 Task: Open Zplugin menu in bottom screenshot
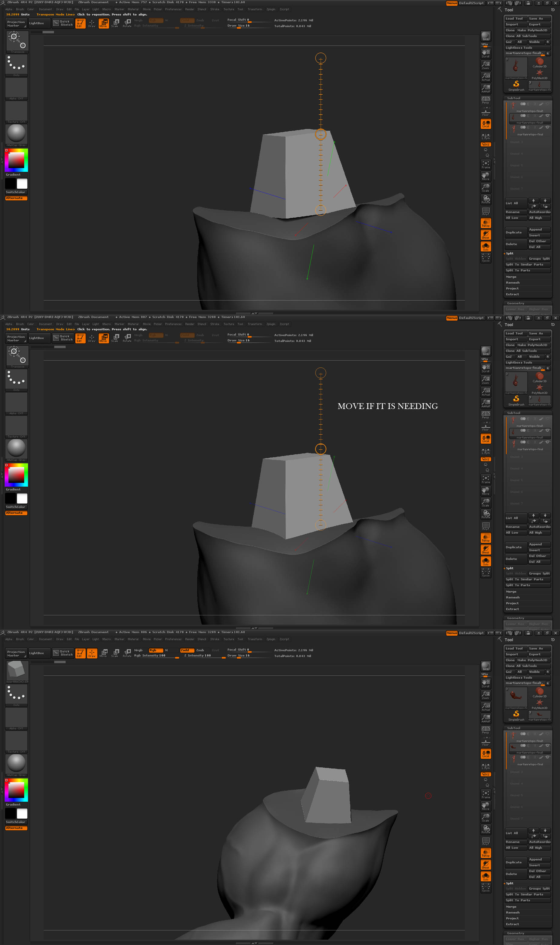coord(271,639)
